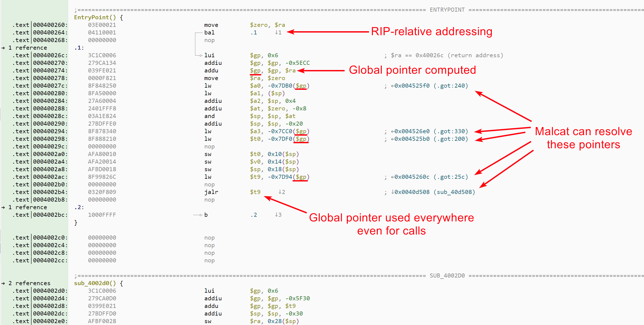
Task: Follow the .got:25c cross-reference comment
Action: click(429, 177)
